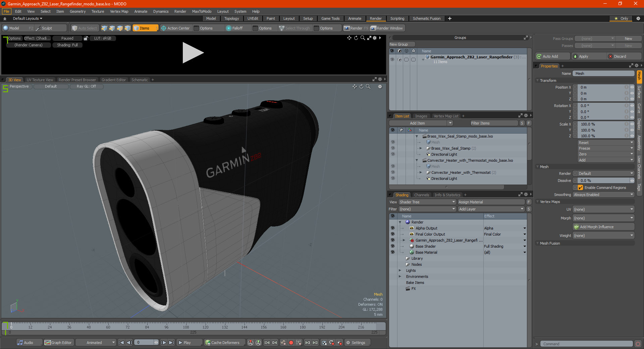Screen dimensions: 644x349
Task: Click the Edges selection mode cube icon
Action: (112, 28)
